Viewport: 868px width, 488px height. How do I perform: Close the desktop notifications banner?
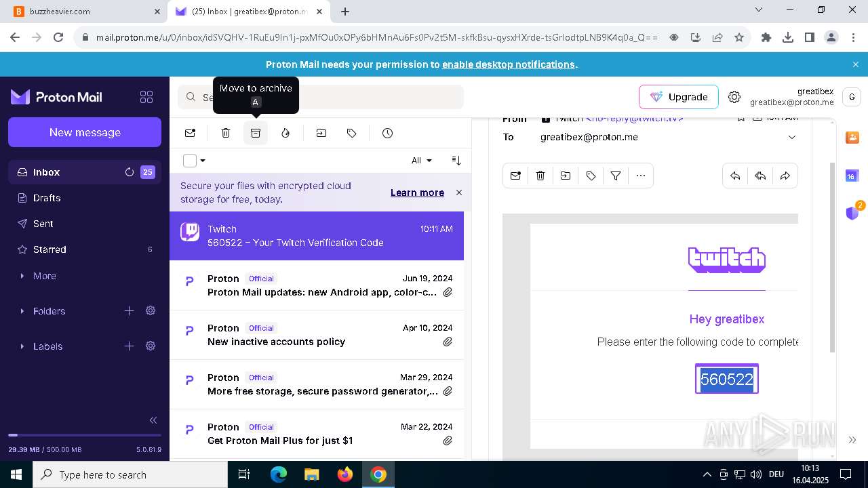point(856,64)
